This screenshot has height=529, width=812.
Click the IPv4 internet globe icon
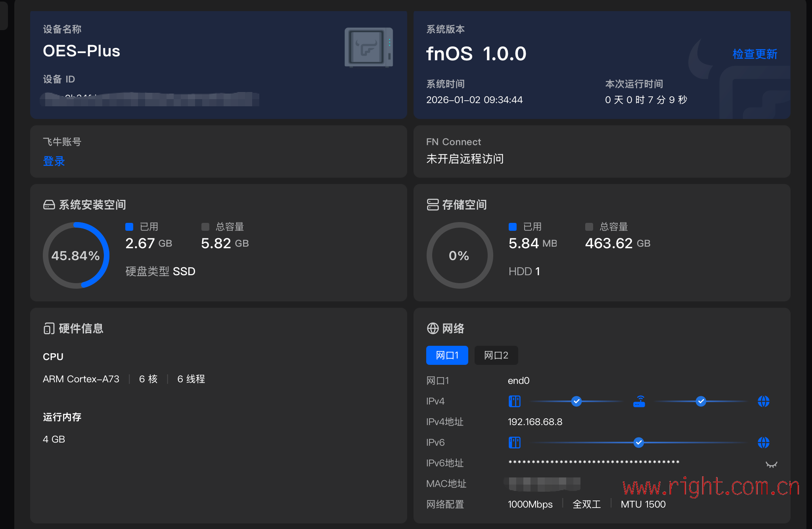pyautogui.click(x=763, y=401)
